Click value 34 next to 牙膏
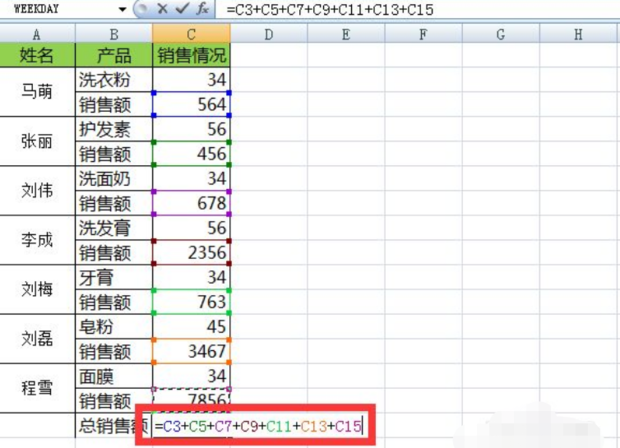Screen dimensions: 620x448 [191, 278]
